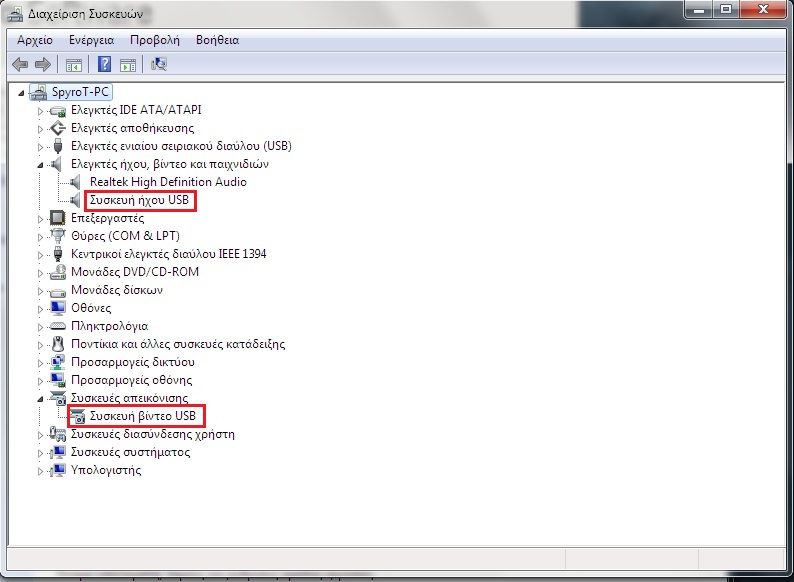Click the Υπολογιστής computer icon
Image resolution: width=794 pixels, height=582 pixels.
(58, 470)
